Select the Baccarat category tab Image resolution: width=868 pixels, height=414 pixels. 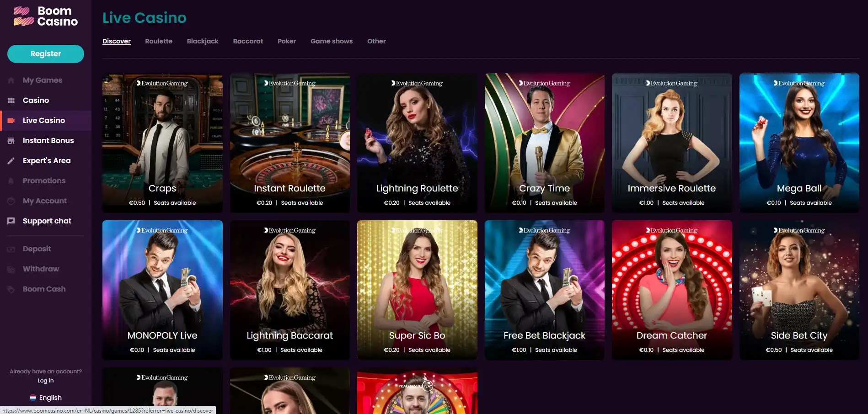tap(248, 41)
